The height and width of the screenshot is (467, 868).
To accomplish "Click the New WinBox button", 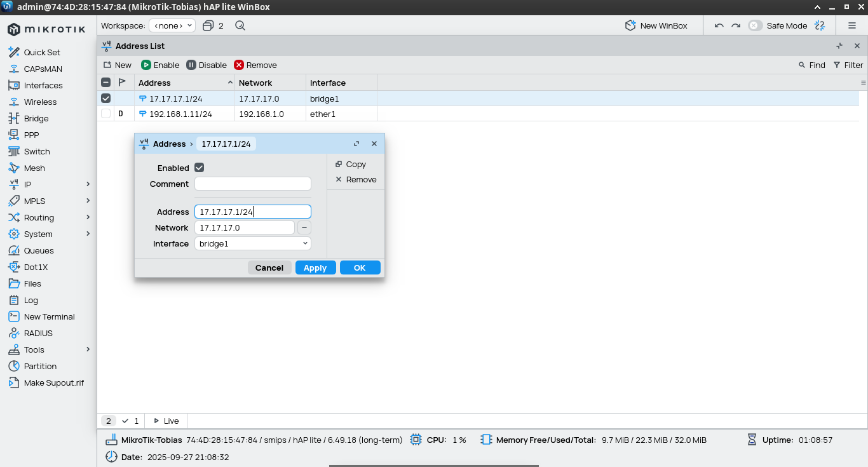I will (x=656, y=26).
